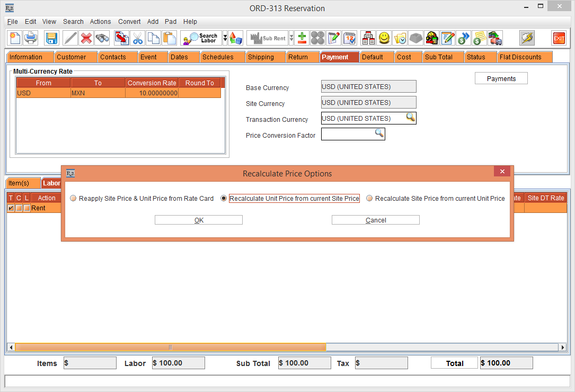Open Transaction Currency lookup magnifier
Viewport: 575px width, 392px height.
(x=411, y=118)
